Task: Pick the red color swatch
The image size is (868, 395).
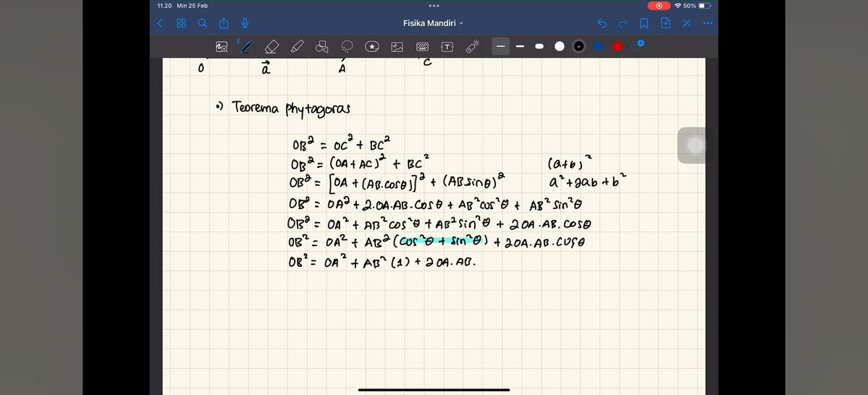Action: 618,46
